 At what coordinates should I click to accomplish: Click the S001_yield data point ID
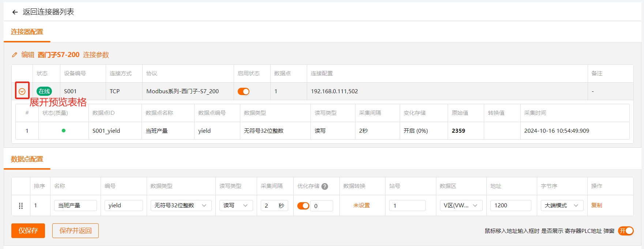point(106,131)
